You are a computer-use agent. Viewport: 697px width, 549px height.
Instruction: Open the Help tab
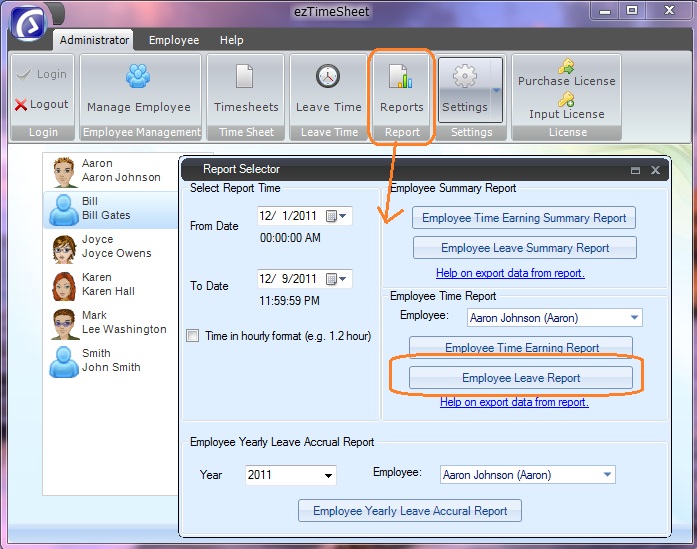pos(231,40)
